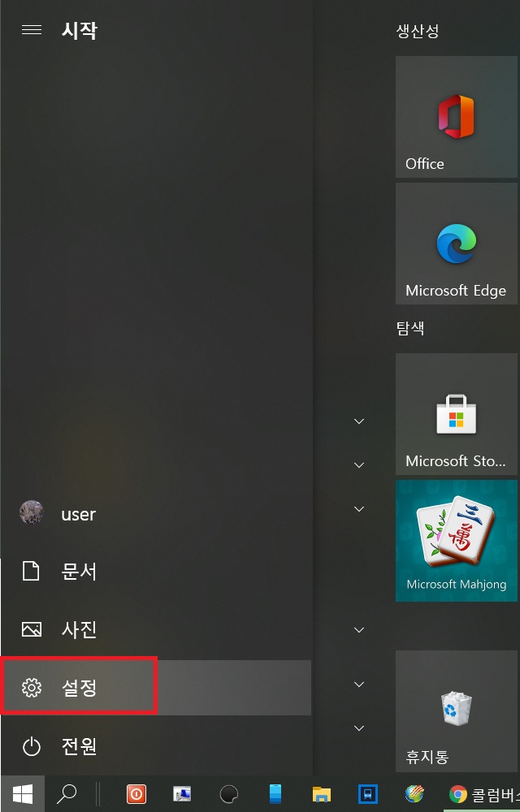Click the document icon next to 문서
520x812 pixels.
[x=32, y=571]
